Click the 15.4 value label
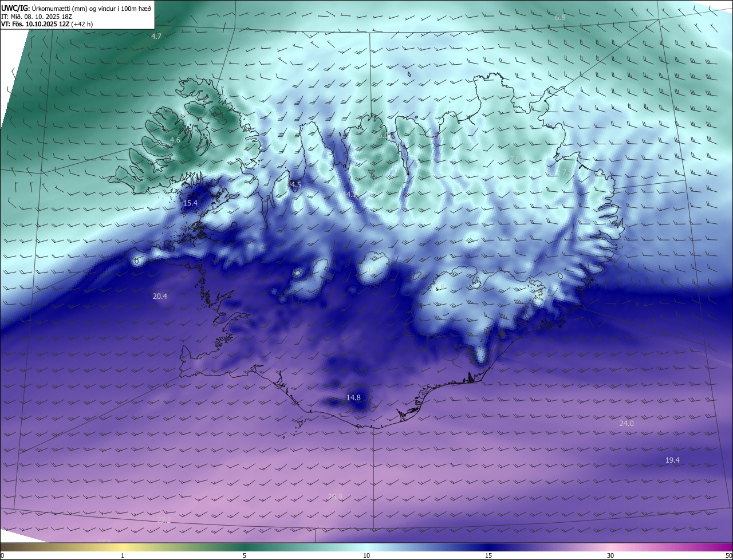 [190, 203]
